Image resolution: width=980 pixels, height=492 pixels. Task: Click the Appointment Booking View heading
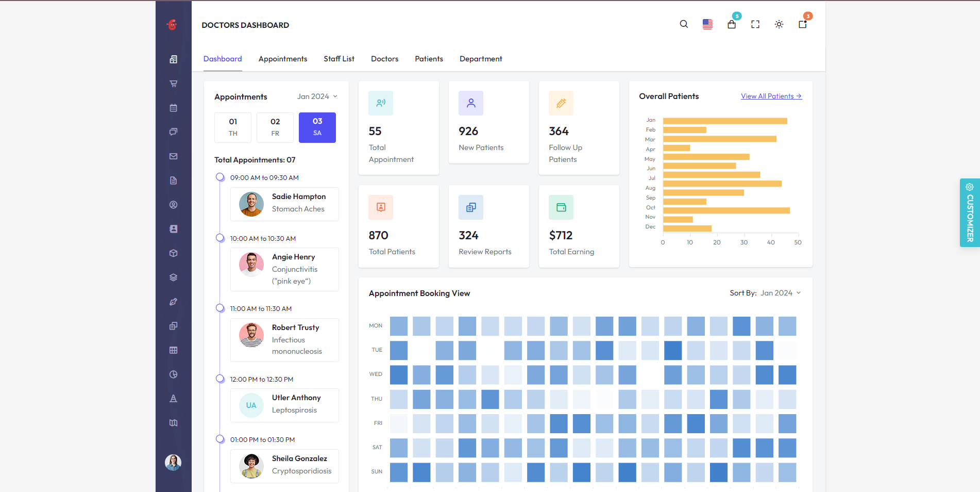(x=419, y=293)
